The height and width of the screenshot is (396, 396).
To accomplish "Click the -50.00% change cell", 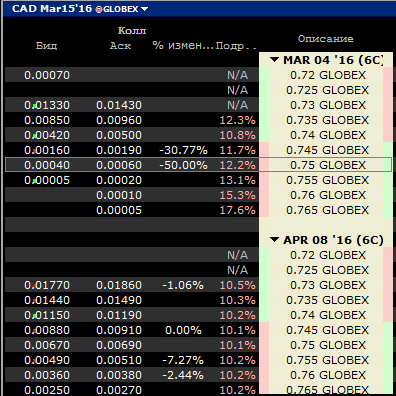I will click(x=183, y=165).
